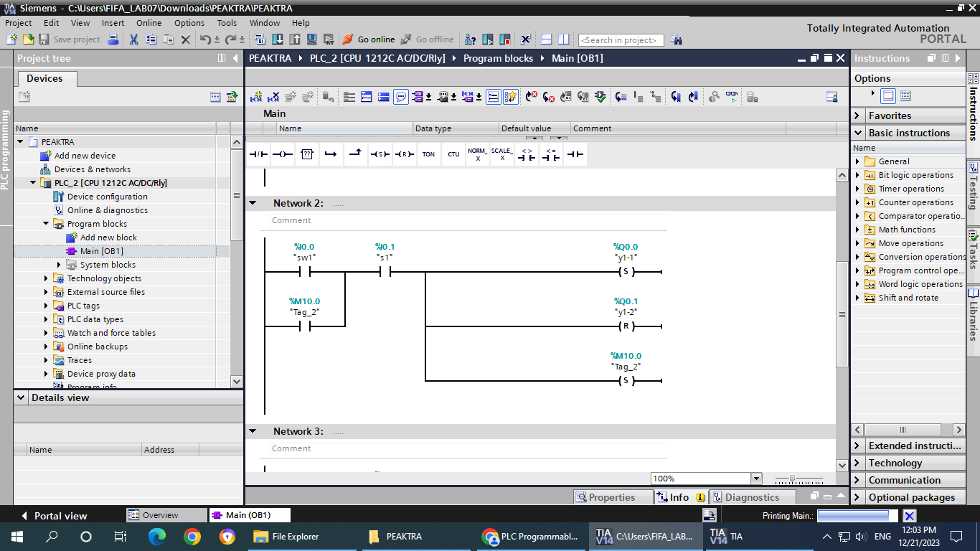Toggle network comments display in editor toolbar
Viewport: 980px width, 551px height.
tap(401, 97)
